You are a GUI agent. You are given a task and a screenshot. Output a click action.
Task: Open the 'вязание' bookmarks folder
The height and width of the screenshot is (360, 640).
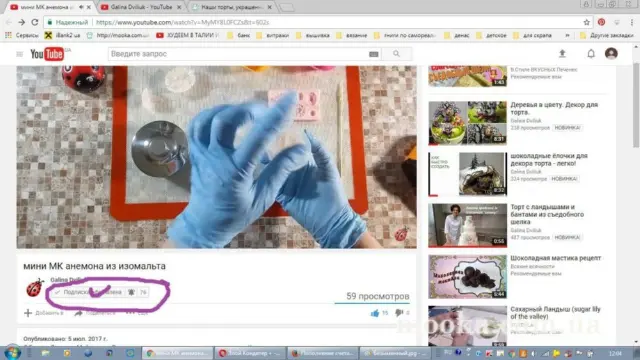(352, 36)
